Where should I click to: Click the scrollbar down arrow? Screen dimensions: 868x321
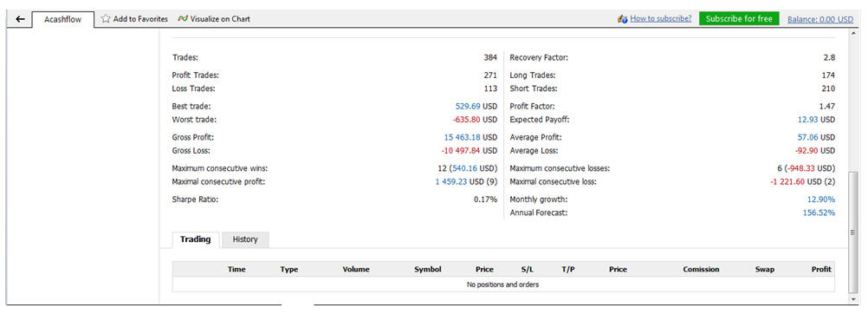pyautogui.click(x=853, y=299)
